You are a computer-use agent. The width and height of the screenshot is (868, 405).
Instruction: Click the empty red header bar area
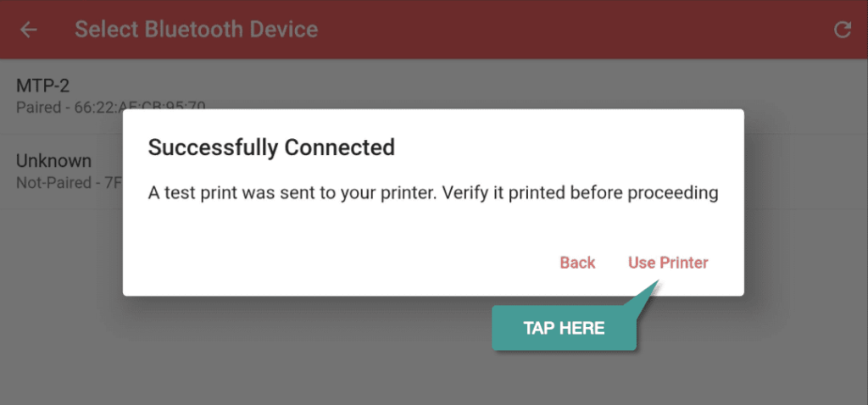[x=554, y=30]
